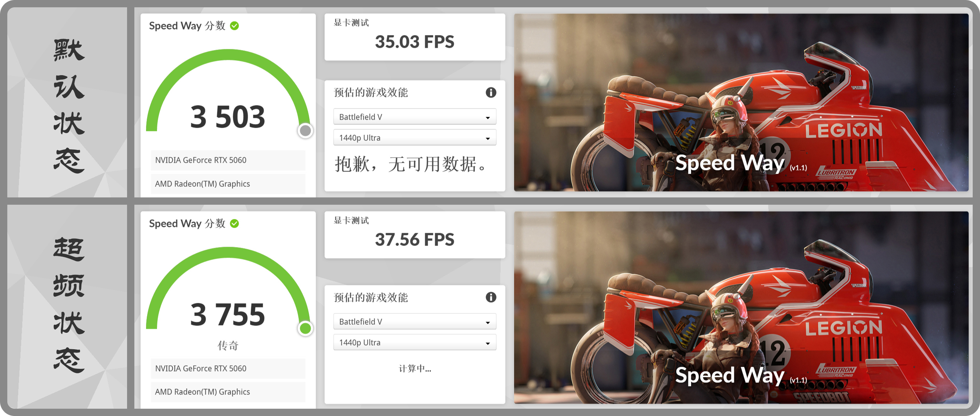Click the 3 503 Speed Way score number
The height and width of the screenshot is (416, 980).
coord(227,117)
